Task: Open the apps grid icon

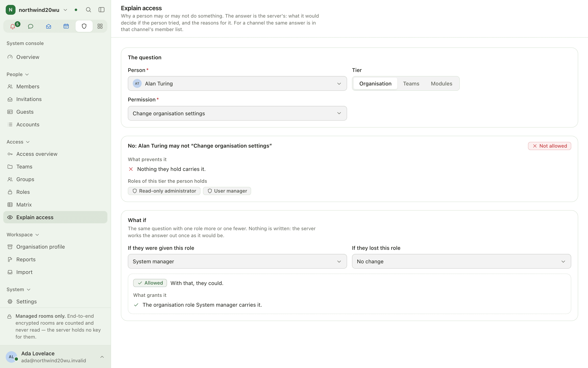Action: 100,26
